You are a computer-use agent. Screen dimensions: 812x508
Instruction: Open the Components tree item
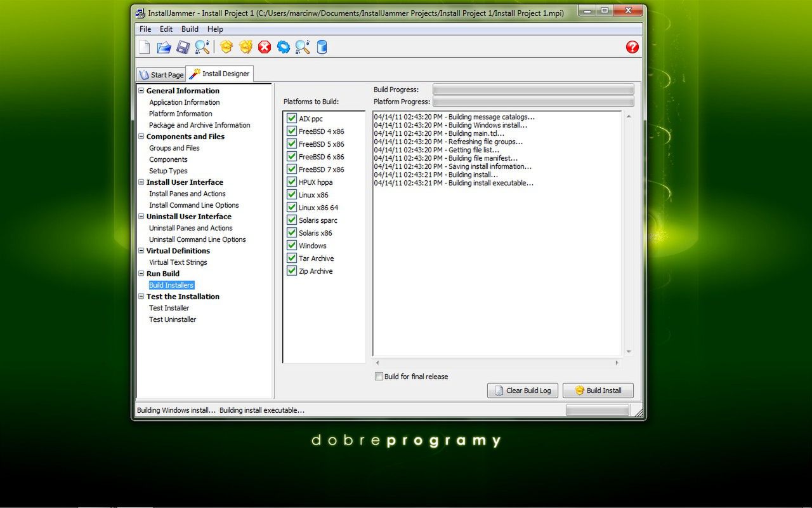(168, 159)
